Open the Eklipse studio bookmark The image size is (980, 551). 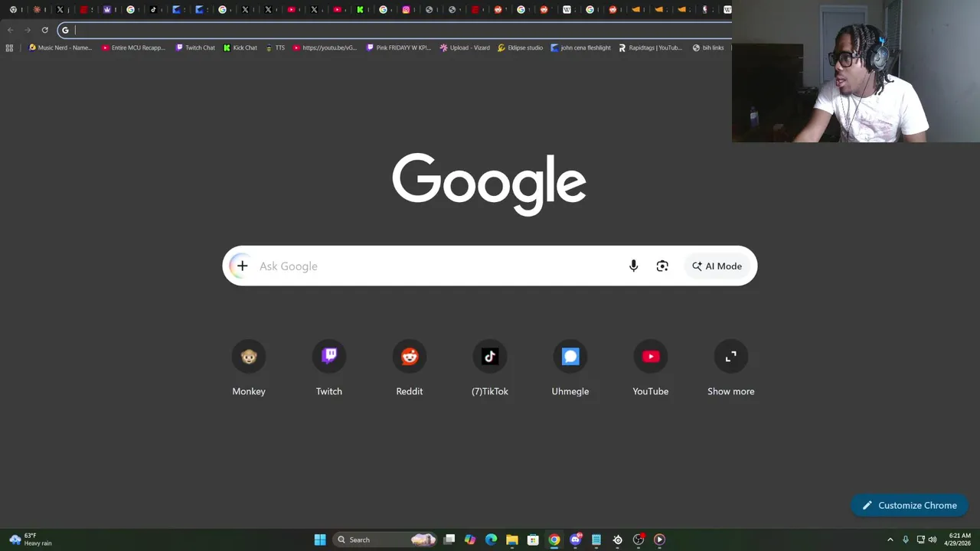coord(521,47)
